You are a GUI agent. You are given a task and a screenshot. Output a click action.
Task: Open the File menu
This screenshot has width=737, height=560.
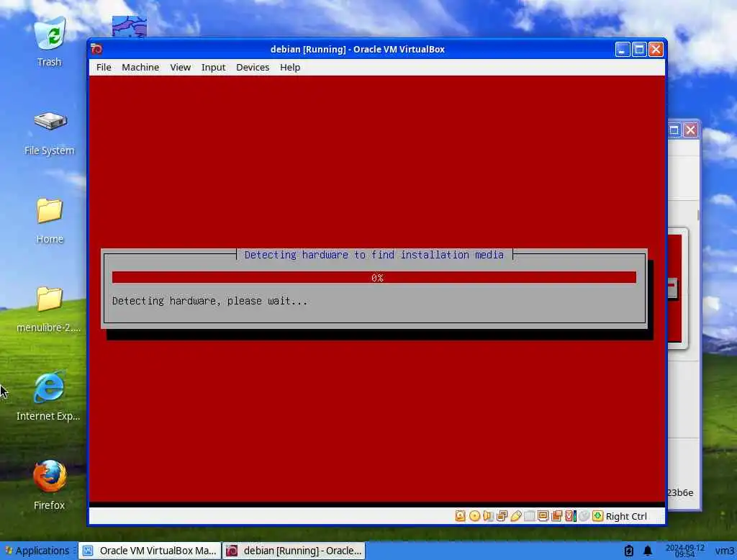(104, 67)
